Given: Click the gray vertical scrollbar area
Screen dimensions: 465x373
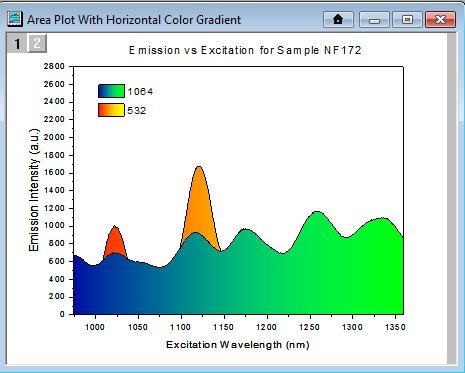Looking at the screenshot, I should [x=452, y=198].
